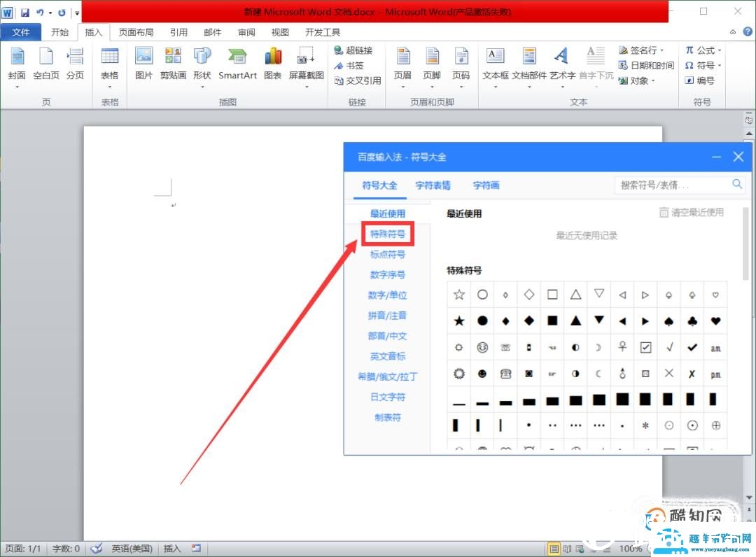This screenshot has width=756, height=557.
Task: Insert a chart (图表)
Action: (273, 64)
